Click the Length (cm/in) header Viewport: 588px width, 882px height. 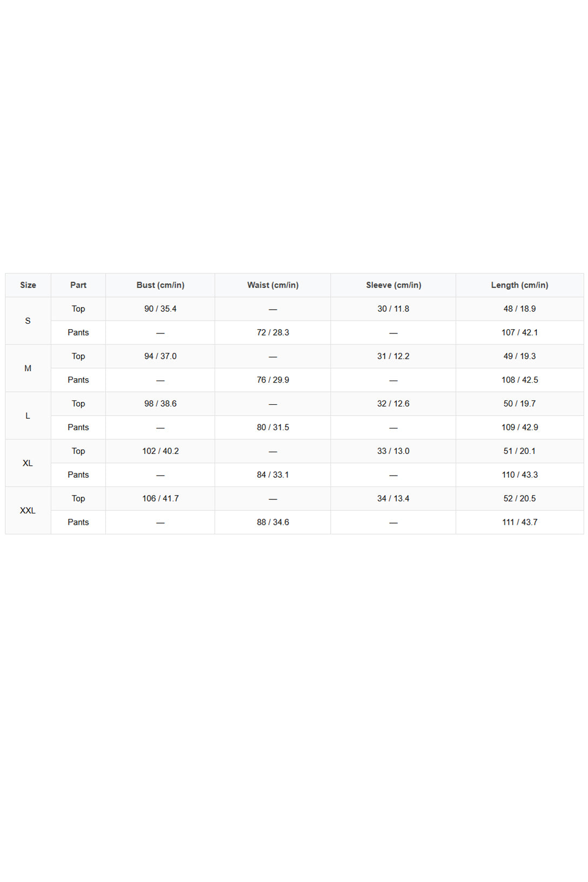coord(520,285)
